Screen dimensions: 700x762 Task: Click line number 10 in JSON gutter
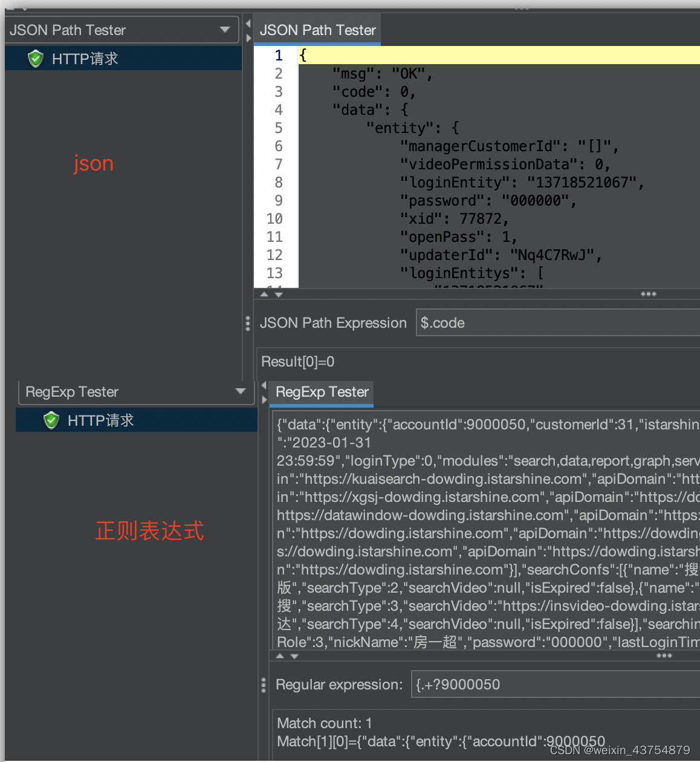point(274,219)
